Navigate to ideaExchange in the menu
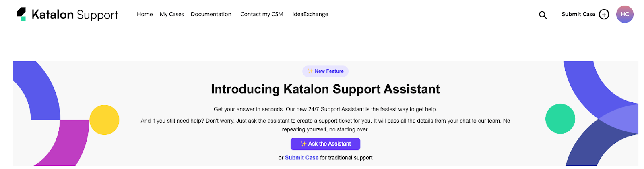Screen dimensions: 644x169 point(310,14)
